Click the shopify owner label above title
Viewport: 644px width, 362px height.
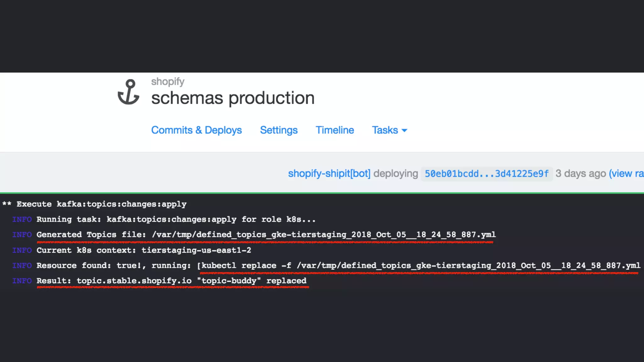coord(168,82)
